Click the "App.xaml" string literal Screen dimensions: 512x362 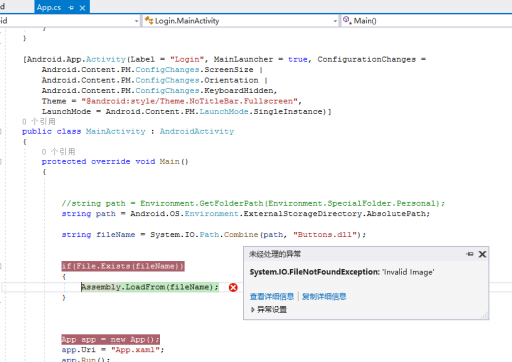pyautogui.click(x=135, y=350)
